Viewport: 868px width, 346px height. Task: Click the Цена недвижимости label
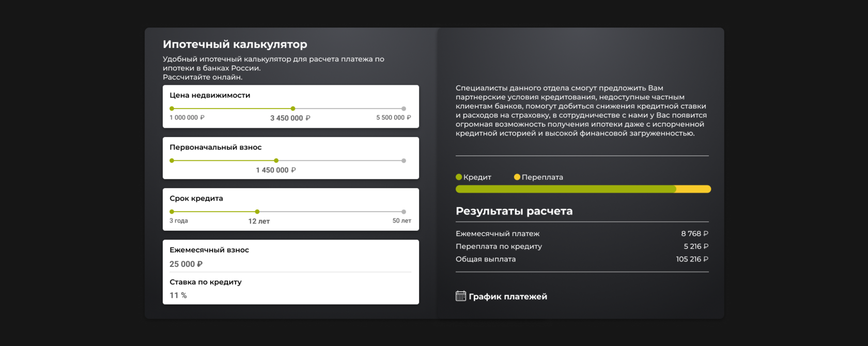point(210,95)
